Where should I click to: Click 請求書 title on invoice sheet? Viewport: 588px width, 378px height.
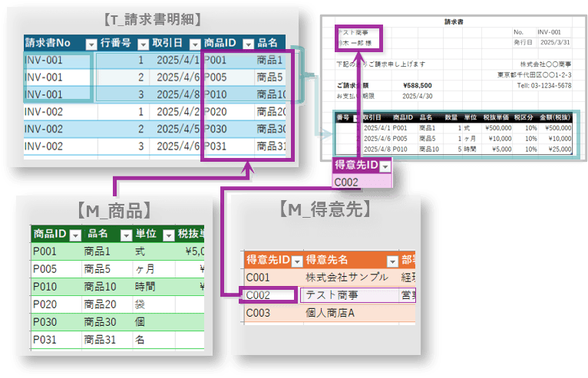[x=454, y=22]
